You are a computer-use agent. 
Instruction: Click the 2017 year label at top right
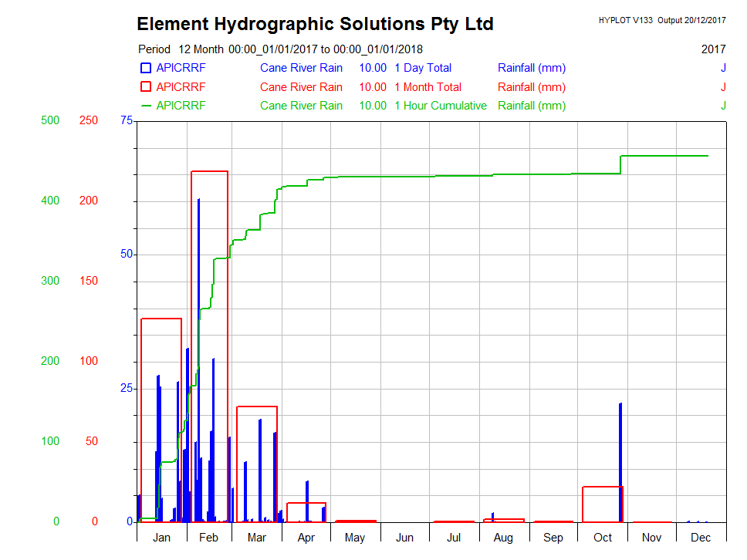click(713, 49)
